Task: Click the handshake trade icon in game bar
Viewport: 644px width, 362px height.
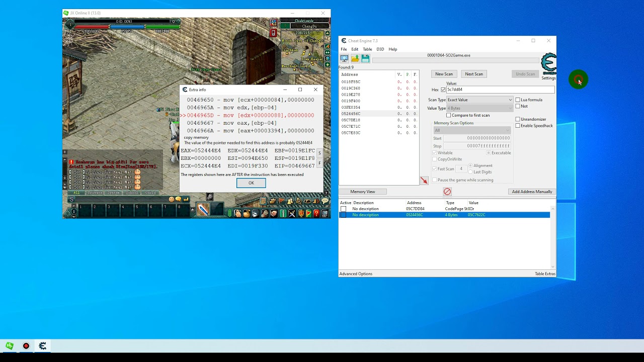Action: tap(274, 214)
